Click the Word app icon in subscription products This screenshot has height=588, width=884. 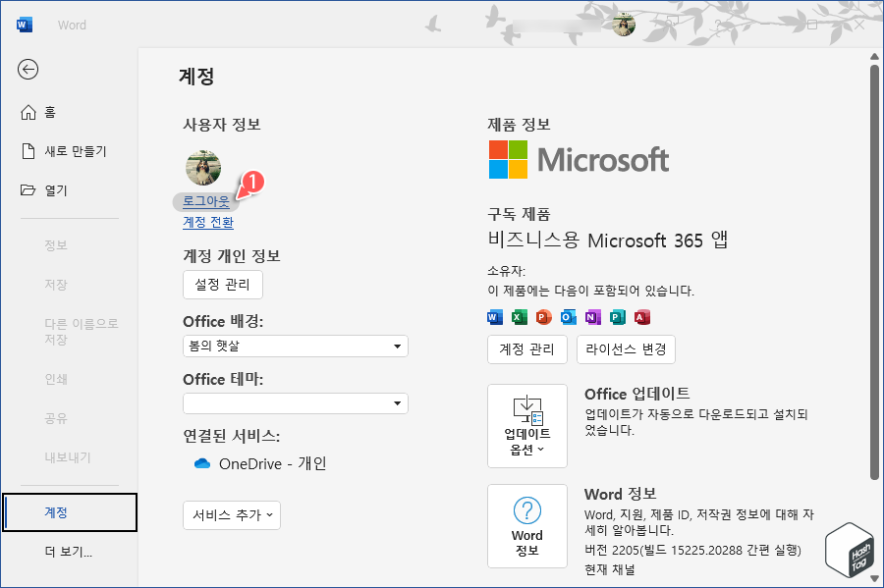point(494,316)
